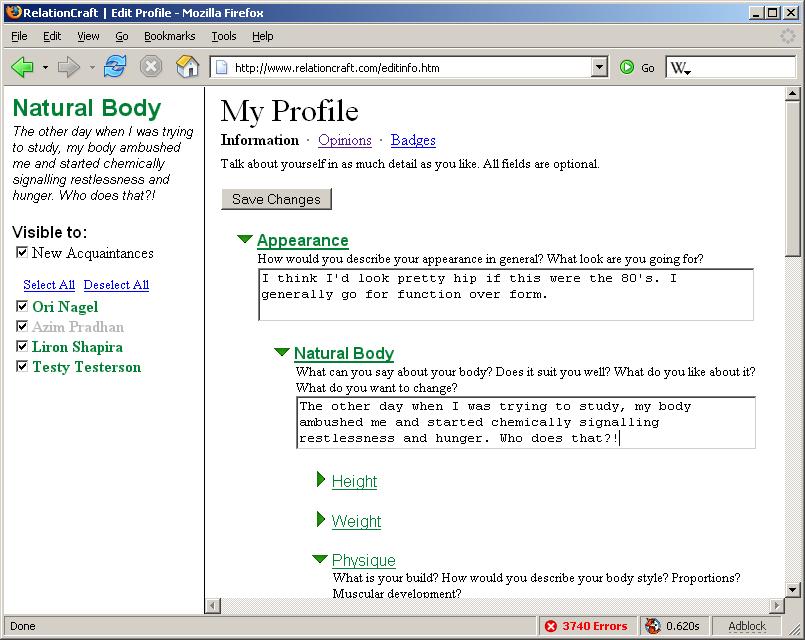Open the Forward button history dropdown arrow

click(92, 67)
